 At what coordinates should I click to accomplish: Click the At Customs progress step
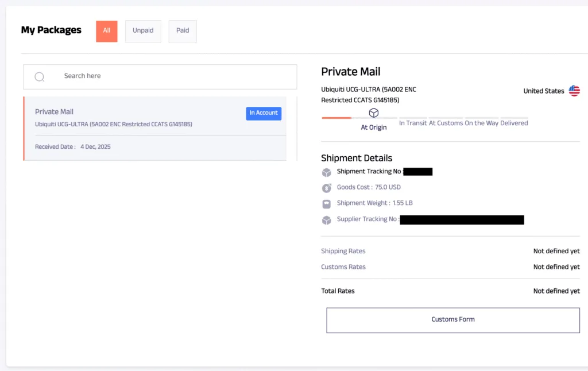pos(446,123)
